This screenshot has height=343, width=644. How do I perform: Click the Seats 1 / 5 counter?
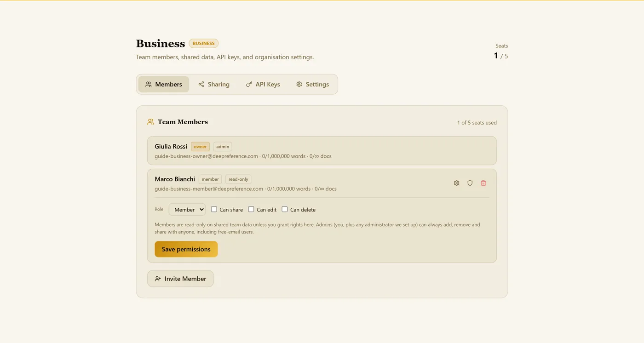501,51
